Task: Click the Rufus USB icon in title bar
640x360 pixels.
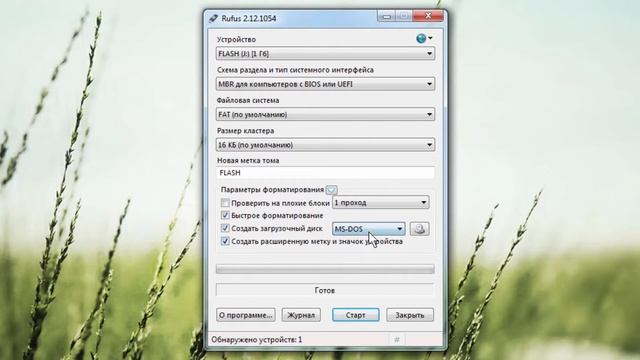Action: [213, 18]
